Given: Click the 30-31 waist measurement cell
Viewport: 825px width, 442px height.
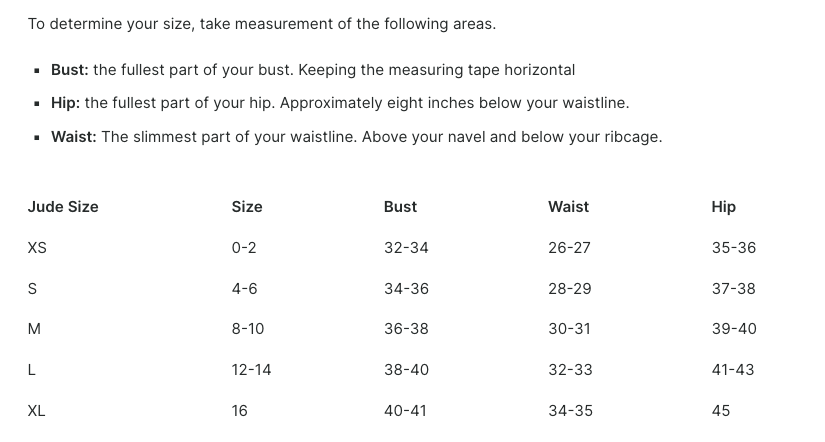Looking at the screenshot, I should click(x=569, y=329).
